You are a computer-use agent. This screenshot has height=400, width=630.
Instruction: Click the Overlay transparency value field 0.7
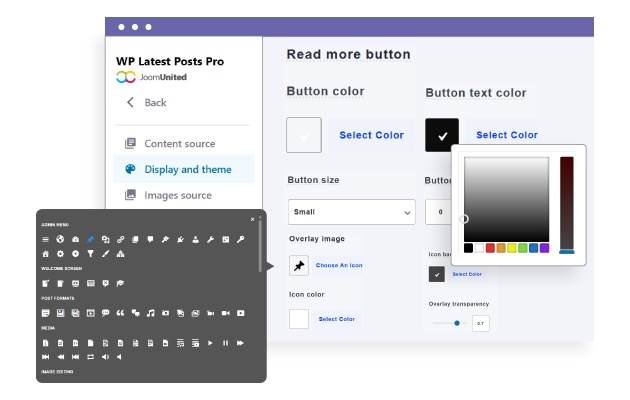coord(481,323)
